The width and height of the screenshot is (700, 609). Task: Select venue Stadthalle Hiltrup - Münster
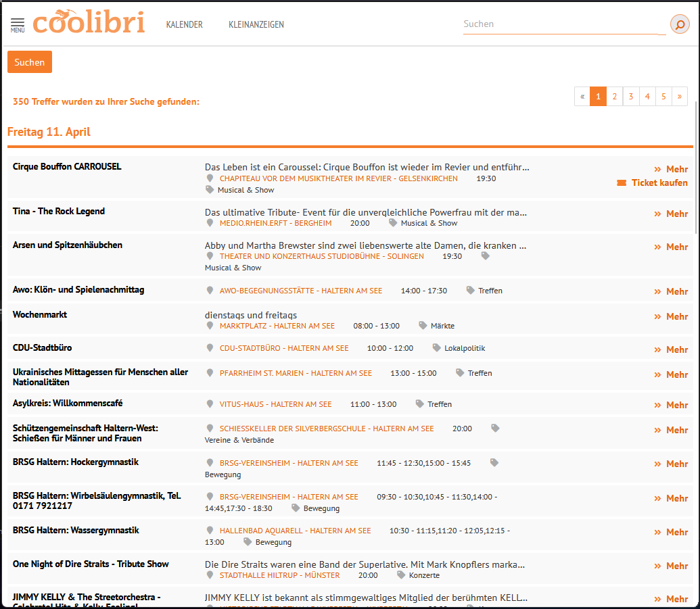tap(279, 575)
